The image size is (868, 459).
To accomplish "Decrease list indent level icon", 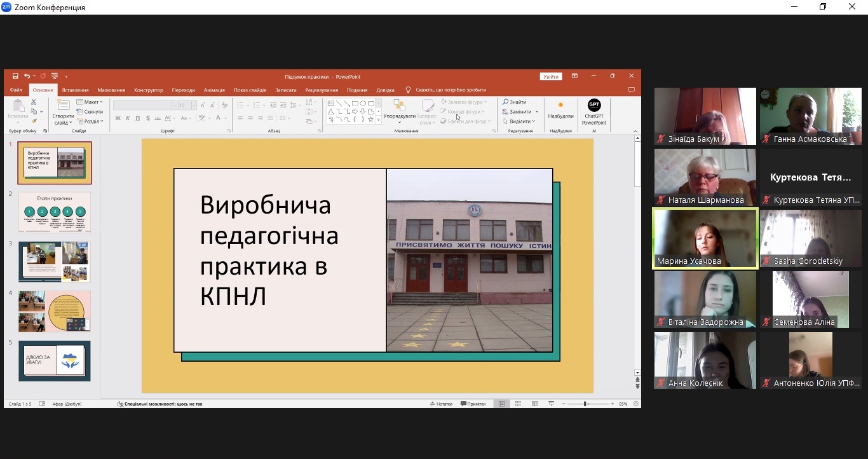I will [273, 106].
